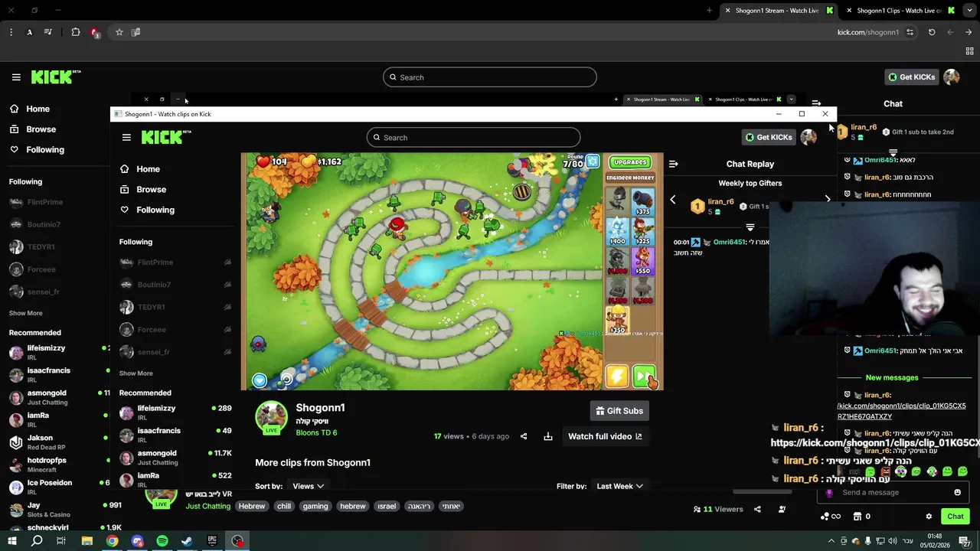Click Get KICKs in clips window
Image resolution: width=980 pixels, height=551 pixels.
[769, 137]
